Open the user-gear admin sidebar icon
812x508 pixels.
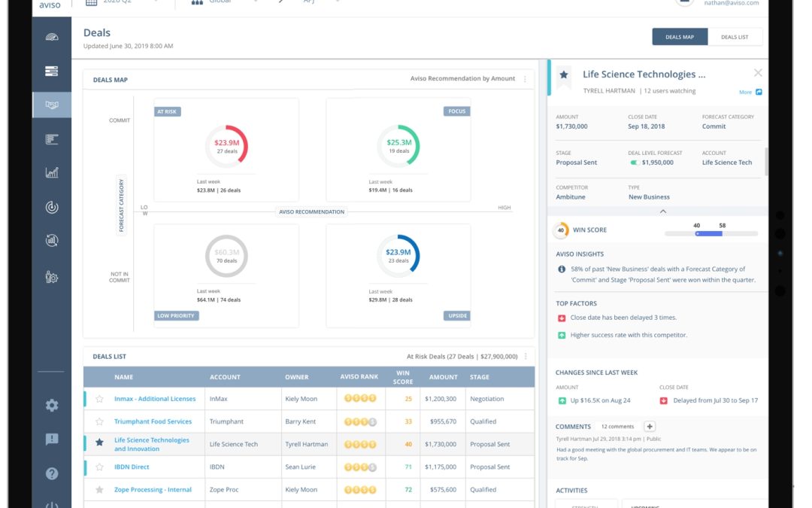coord(52,277)
